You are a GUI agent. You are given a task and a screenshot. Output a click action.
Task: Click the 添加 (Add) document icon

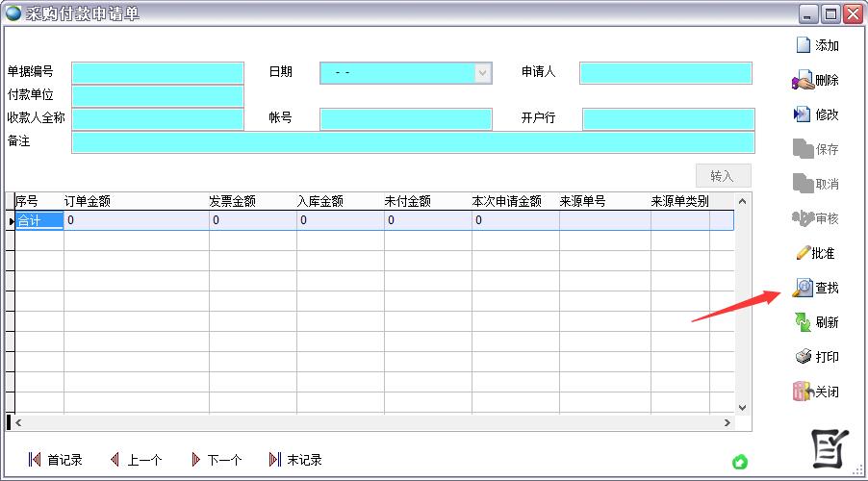pyautogui.click(x=803, y=45)
